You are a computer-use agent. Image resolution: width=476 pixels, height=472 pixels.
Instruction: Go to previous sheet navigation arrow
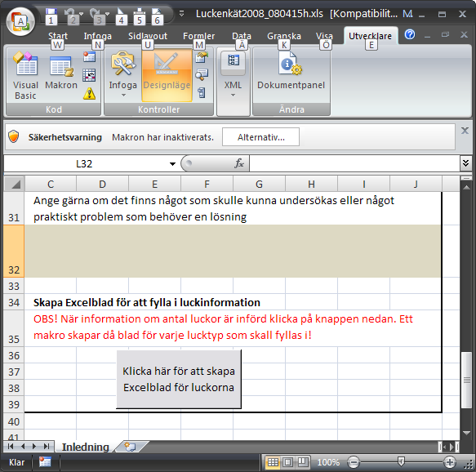coord(23,446)
